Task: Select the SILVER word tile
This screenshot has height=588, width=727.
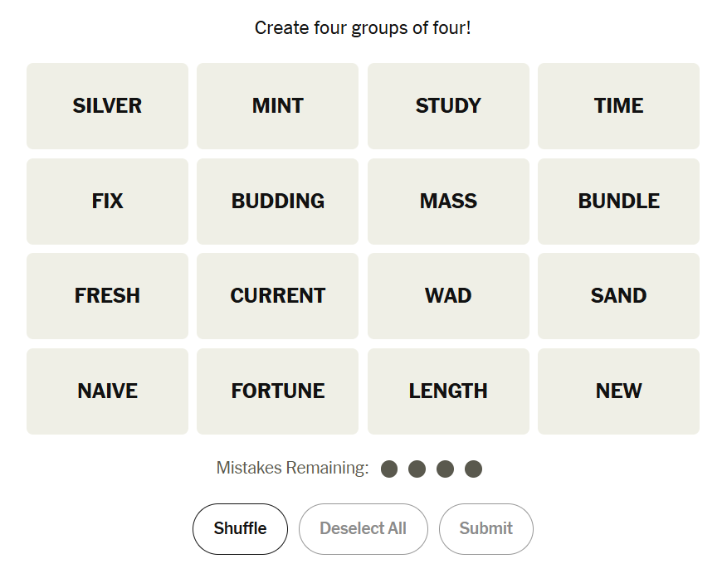Action: click(107, 106)
